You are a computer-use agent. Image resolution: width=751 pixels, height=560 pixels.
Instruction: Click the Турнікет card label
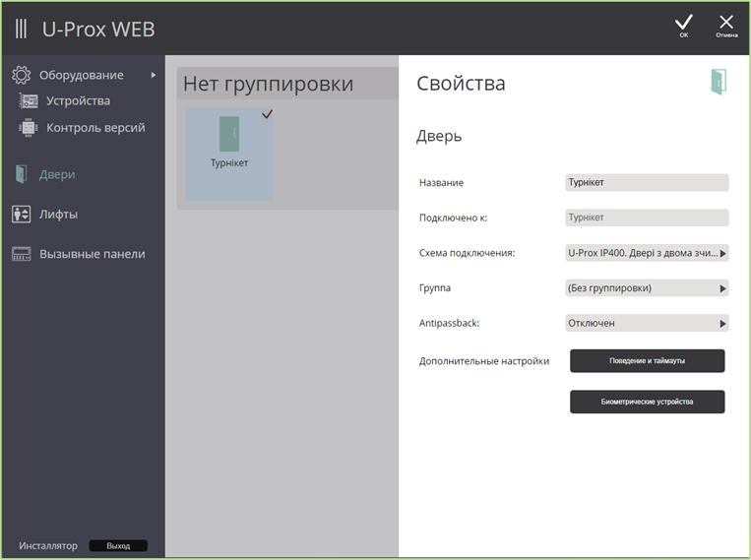pos(229,162)
